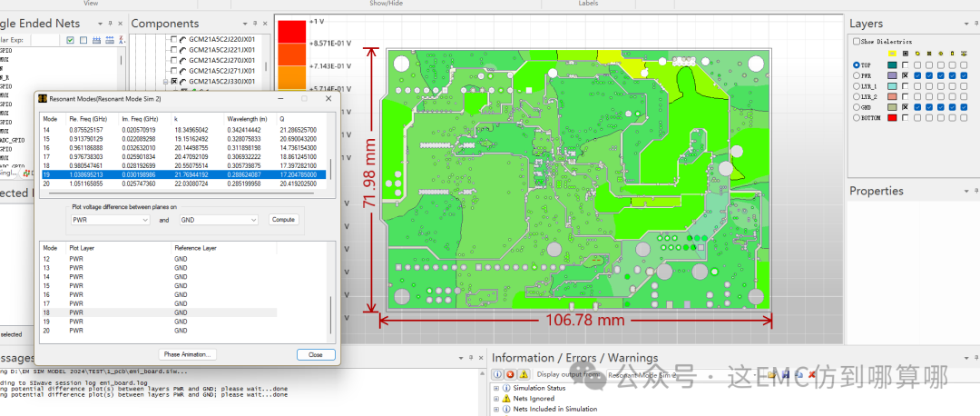Click the BOTTOM layer red color swatch
Image resolution: width=980 pixels, height=416 pixels.
tap(892, 117)
